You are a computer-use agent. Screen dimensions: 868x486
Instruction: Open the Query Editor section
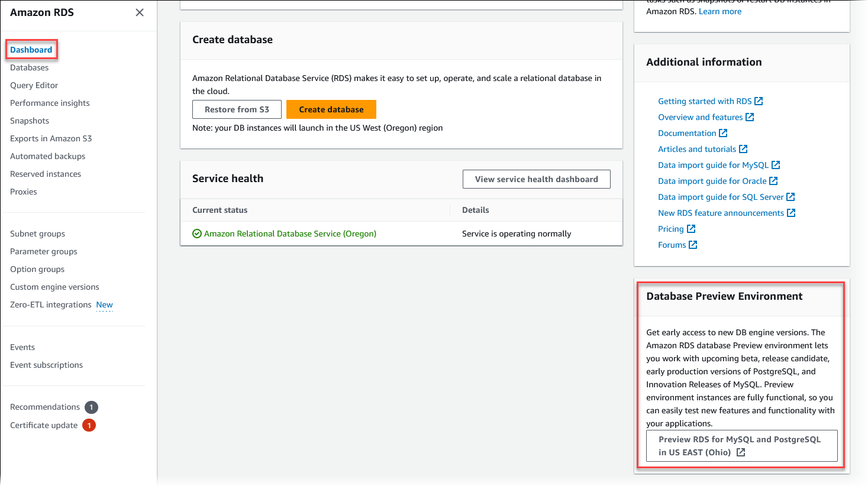[x=34, y=85]
